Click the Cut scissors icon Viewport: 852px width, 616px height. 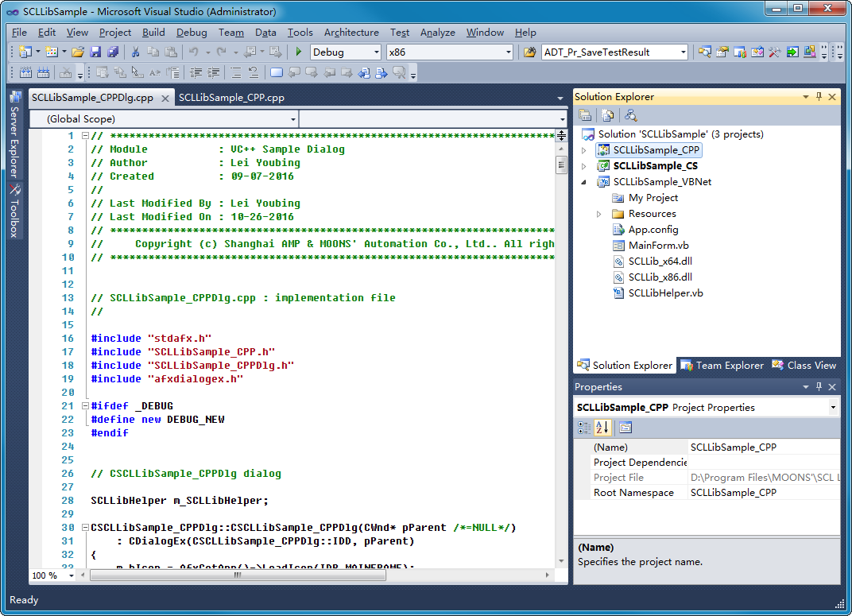[135, 52]
